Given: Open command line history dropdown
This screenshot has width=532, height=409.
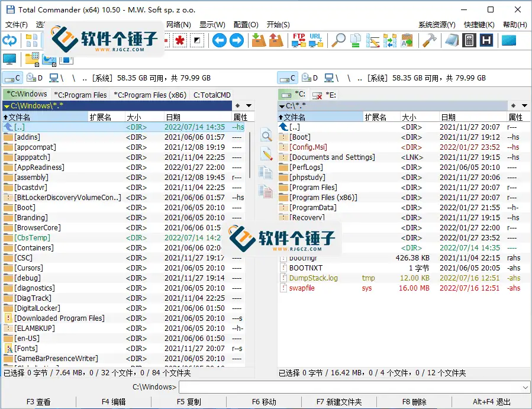Looking at the screenshot, I should [525, 387].
